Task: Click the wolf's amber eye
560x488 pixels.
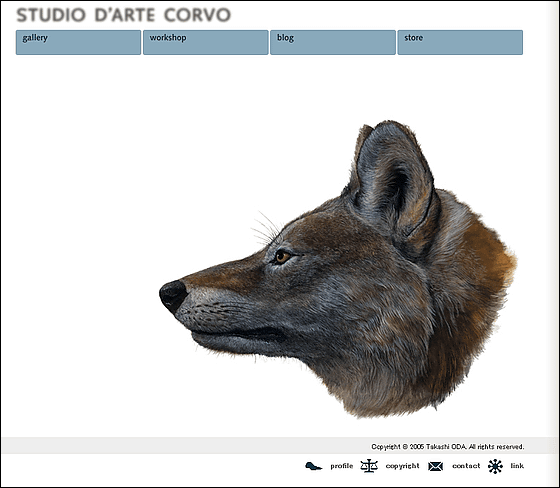Action: 282,256
